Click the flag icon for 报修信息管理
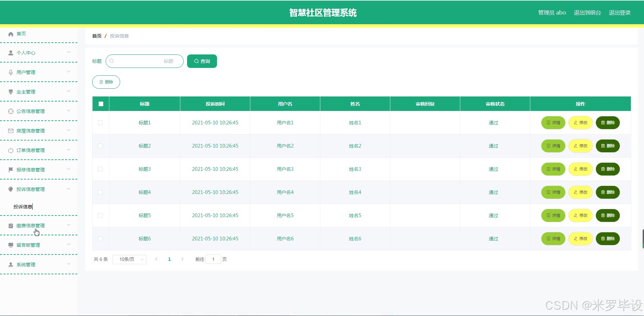 point(11,170)
